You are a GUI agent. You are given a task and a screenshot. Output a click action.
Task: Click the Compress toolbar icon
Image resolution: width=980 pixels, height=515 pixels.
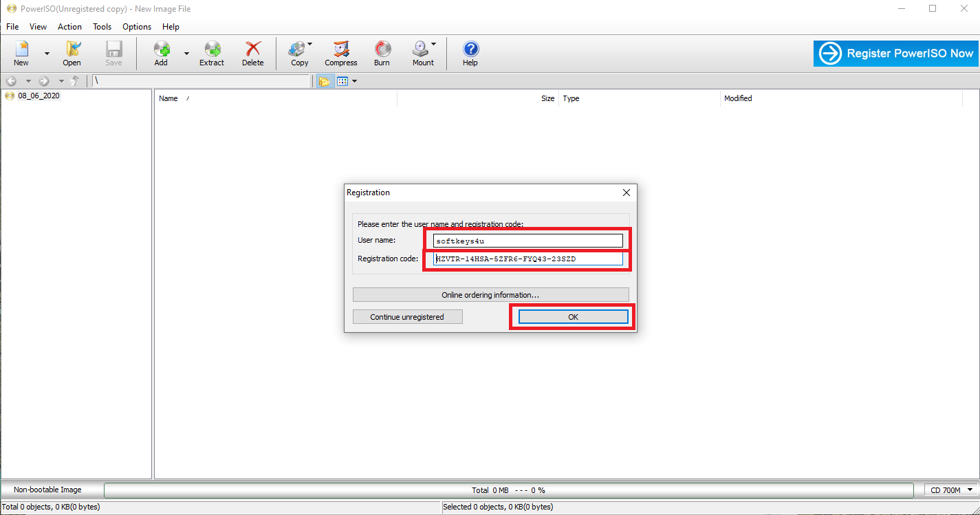[341, 54]
